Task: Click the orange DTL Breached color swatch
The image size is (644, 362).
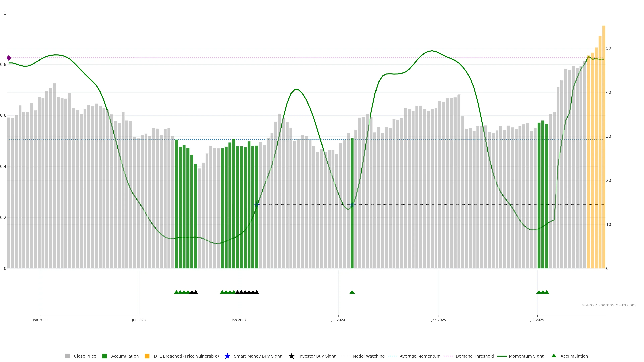Action: pyautogui.click(x=147, y=356)
